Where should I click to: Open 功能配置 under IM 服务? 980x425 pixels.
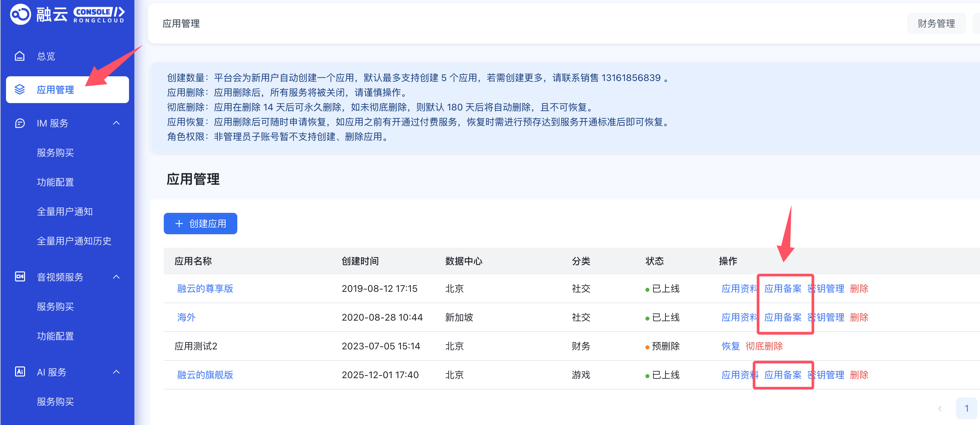55,182
